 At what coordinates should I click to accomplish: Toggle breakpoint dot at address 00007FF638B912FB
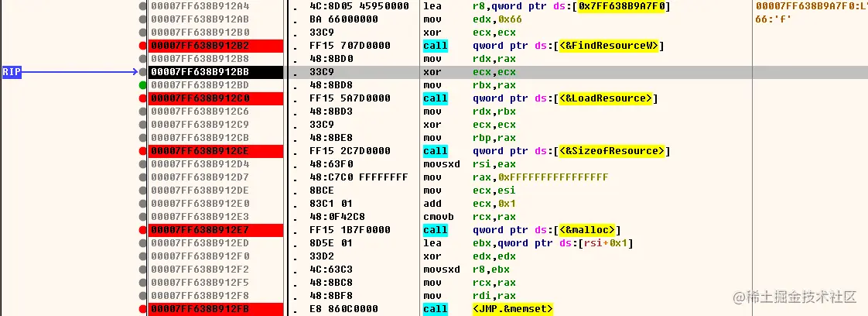[143, 309]
